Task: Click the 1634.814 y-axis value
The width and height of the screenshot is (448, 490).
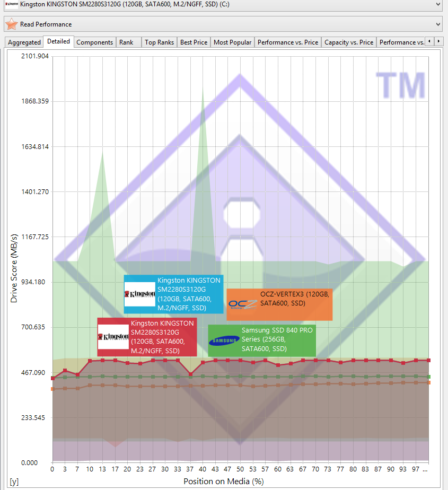Action: 35,146
